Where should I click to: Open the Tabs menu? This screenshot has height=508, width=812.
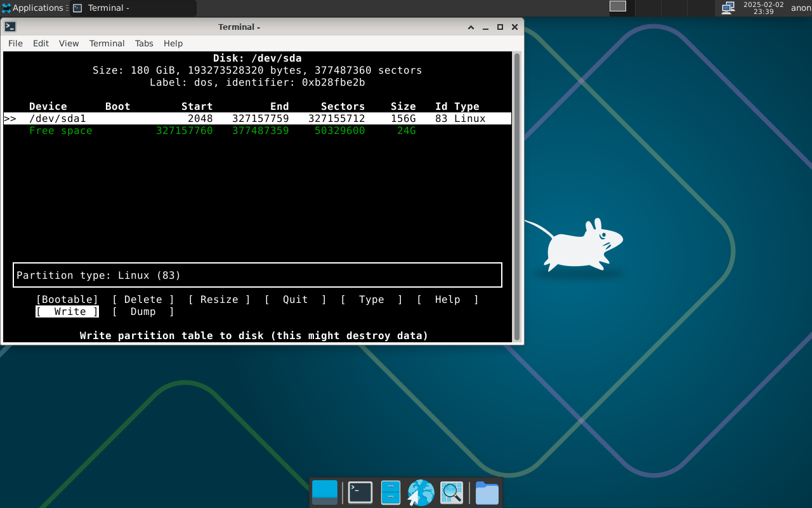144,43
